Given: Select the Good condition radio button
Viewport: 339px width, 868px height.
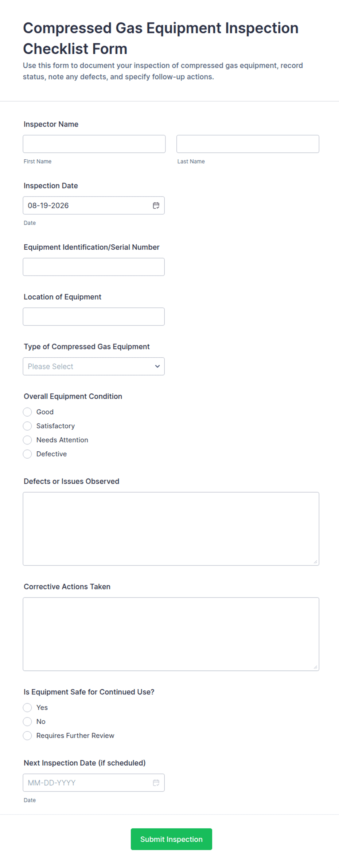Looking at the screenshot, I should click(27, 412).
